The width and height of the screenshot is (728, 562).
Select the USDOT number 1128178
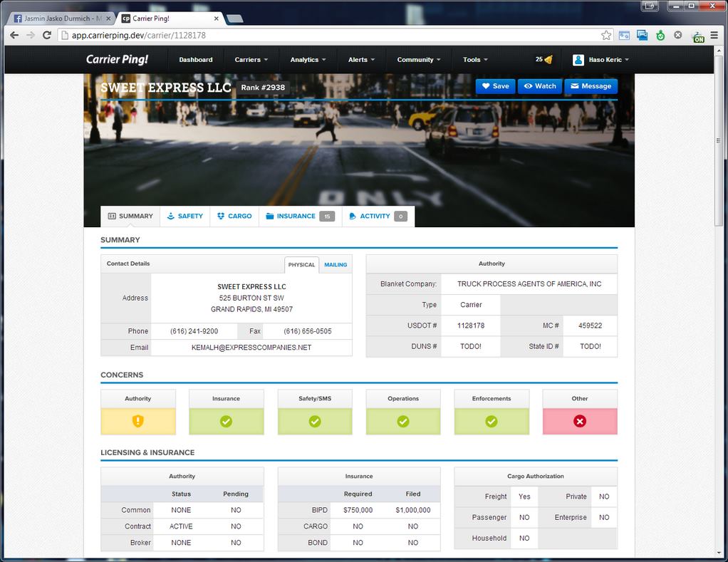tap(471, 326)
